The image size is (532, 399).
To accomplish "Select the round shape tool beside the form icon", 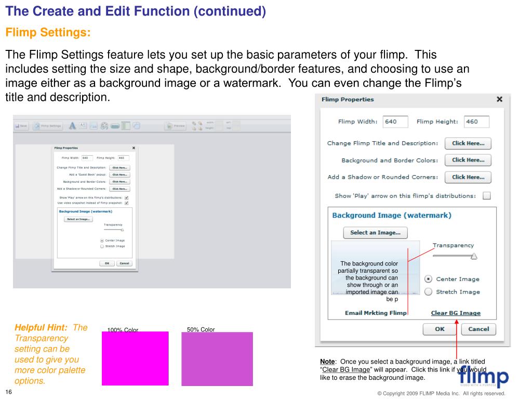I will click(137, 126).
